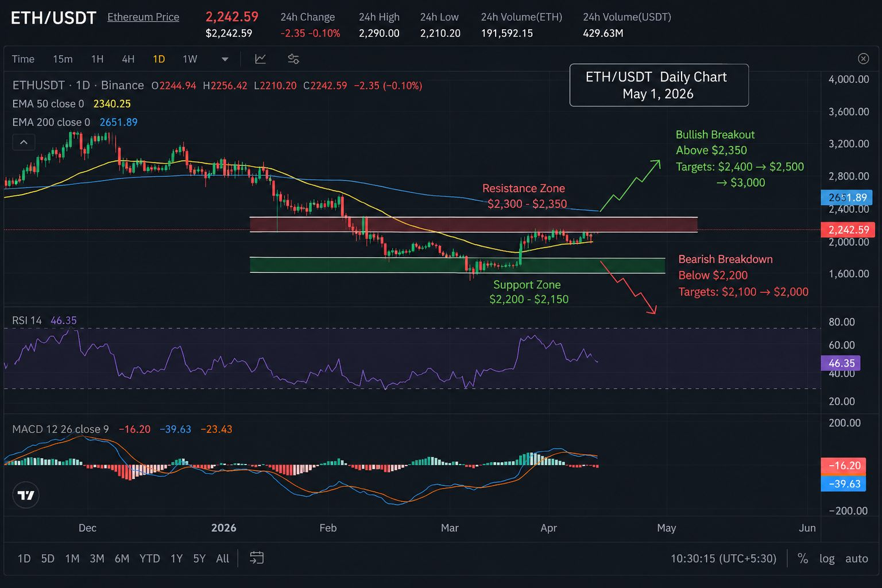This screenshot has height=588, width=882.
Task: Click the ETHUSDT · 1D · Binance legend title
Action: click(x=78, y=86)
